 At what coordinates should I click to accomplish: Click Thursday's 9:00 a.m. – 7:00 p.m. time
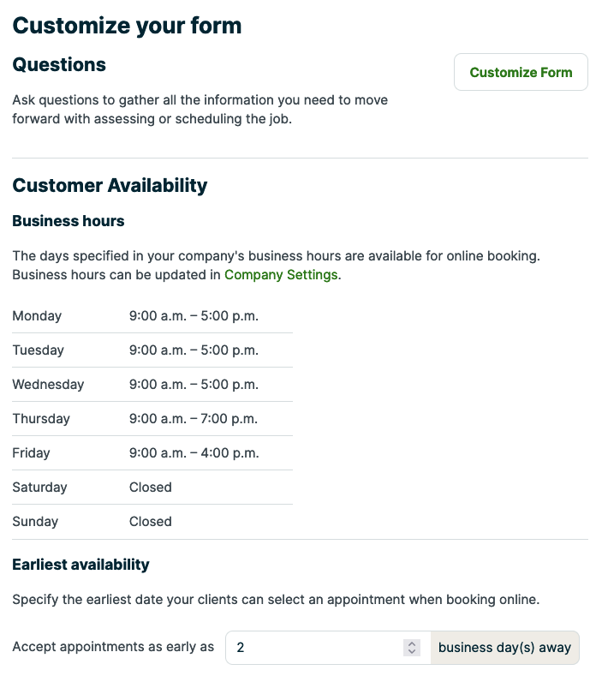point(193,419)
